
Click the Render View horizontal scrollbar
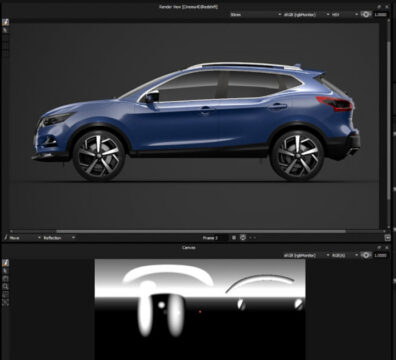pyautogui.click(x=201, y=231)
